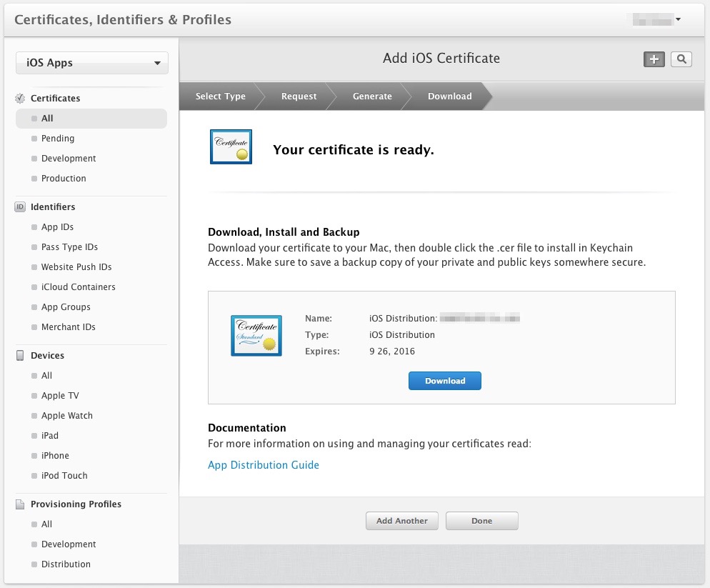Select All under Certificates
The height and width of the screenshot is (588, 710).
[x=91, y=119]
